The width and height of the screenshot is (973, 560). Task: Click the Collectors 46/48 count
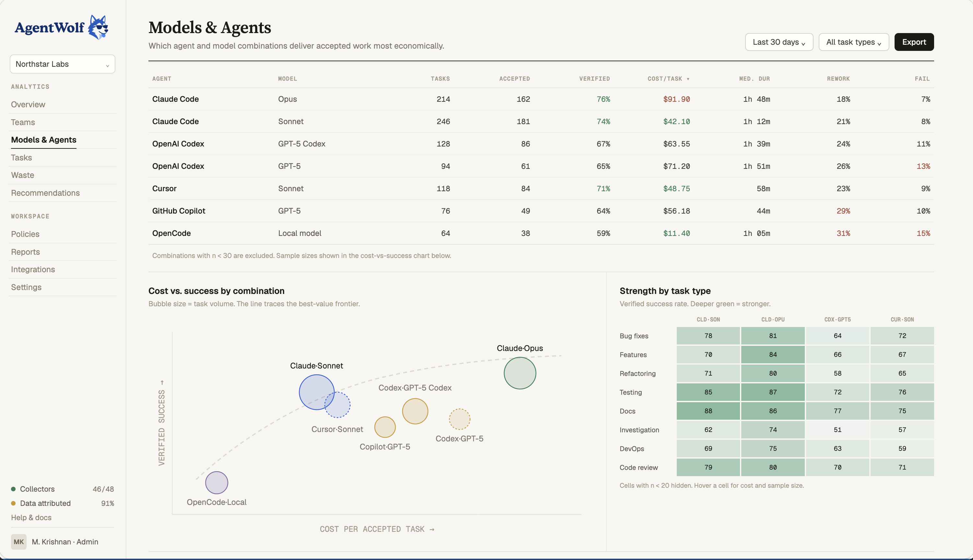click(x=103, y=489)
